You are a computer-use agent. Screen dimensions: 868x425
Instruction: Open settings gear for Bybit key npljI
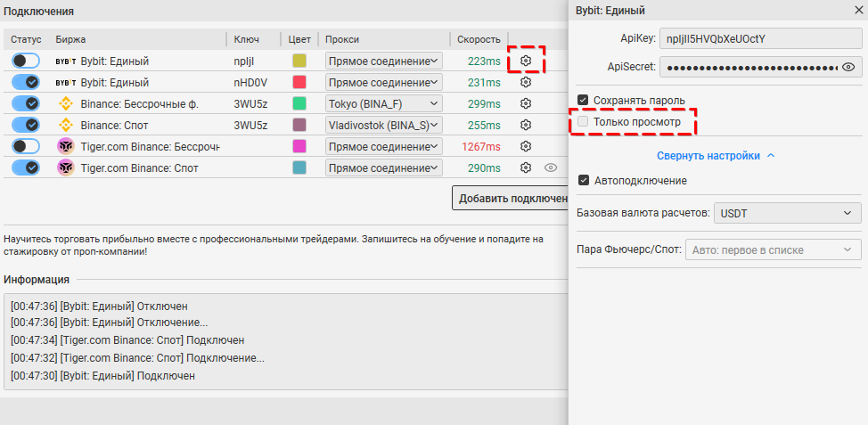coord(526,61)
